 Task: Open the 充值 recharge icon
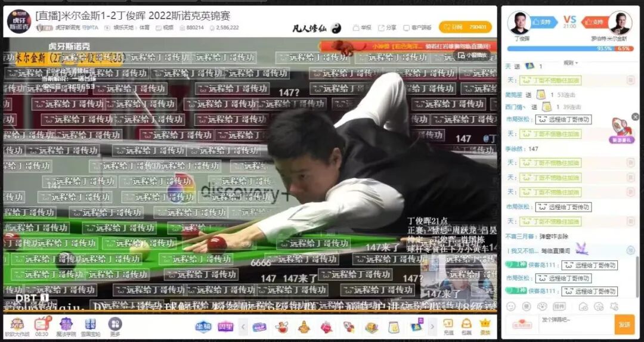(448, 327)
